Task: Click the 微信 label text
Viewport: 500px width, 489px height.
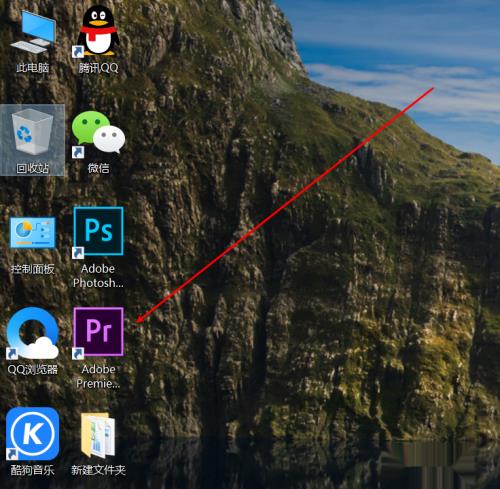Action: (x=98, y=168)
